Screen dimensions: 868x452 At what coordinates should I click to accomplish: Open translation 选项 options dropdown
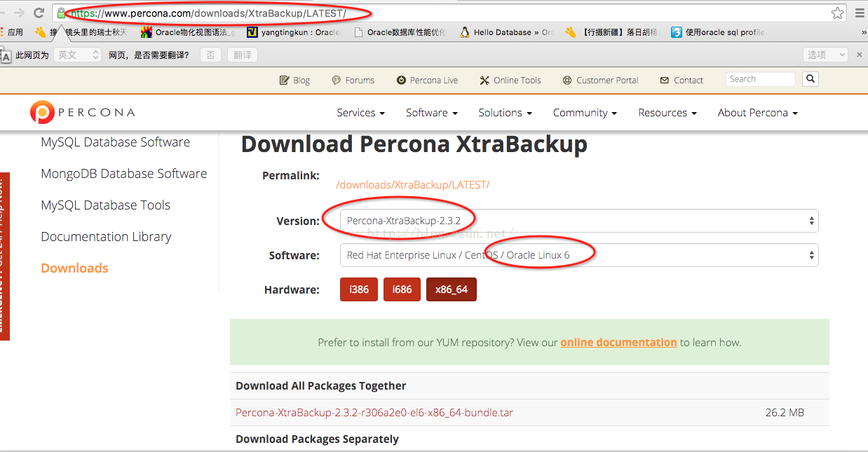[x=825, y=55]
